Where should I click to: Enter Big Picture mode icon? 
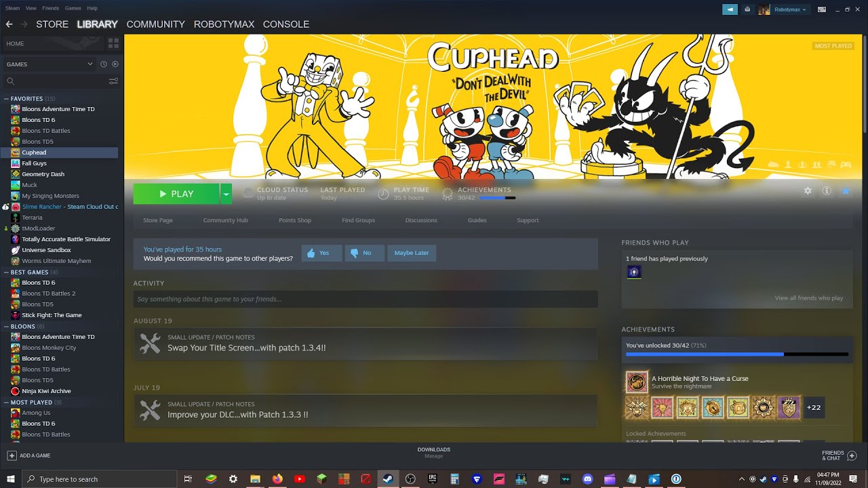coord(822,9)
